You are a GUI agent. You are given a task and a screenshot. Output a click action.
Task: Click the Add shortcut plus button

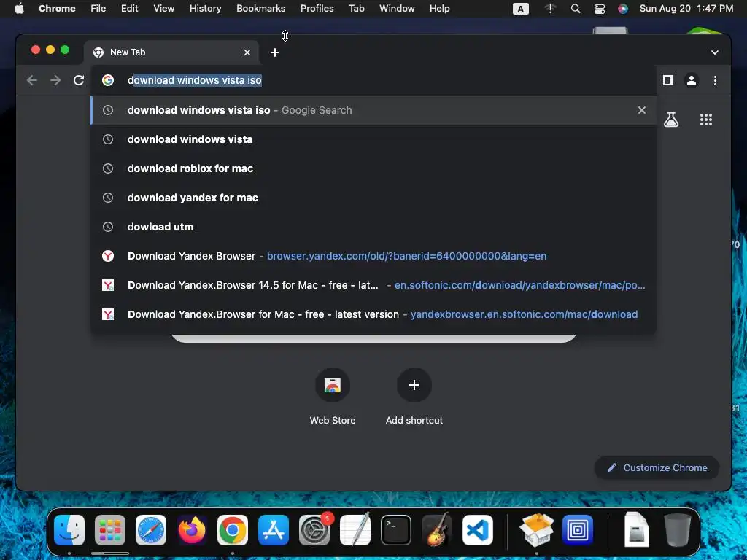[414, 385]
